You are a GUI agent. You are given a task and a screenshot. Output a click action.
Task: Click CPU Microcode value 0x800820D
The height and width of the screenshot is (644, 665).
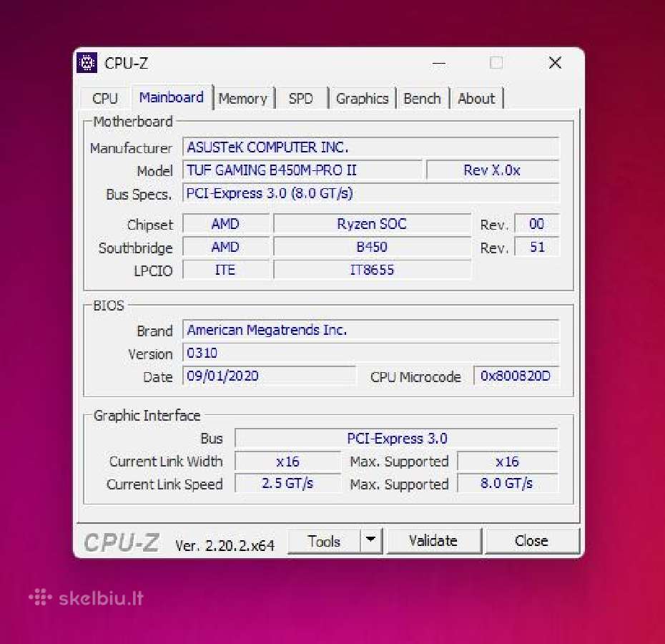516,376
